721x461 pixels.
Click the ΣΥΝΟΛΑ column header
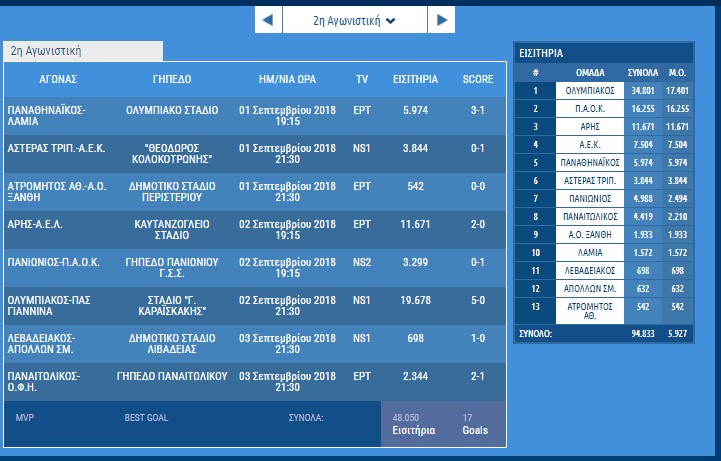click(x=642, y=72)
